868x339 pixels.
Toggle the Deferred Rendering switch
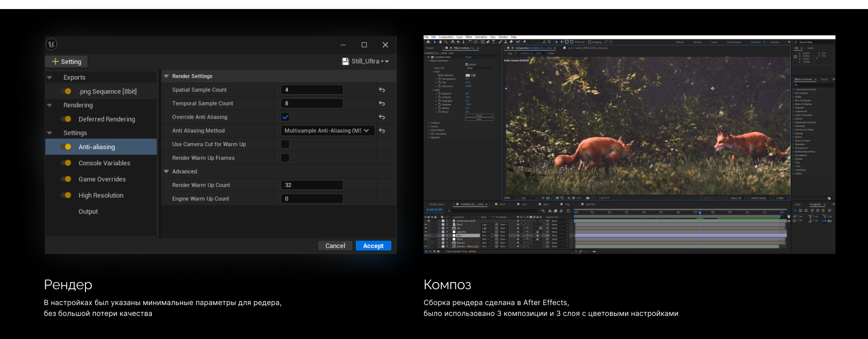[x=66, y=119]
